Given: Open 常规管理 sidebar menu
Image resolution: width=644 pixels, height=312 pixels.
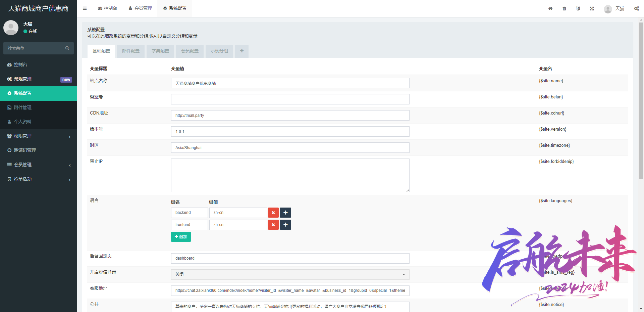Looking at the screenshot, I should 39,79.
